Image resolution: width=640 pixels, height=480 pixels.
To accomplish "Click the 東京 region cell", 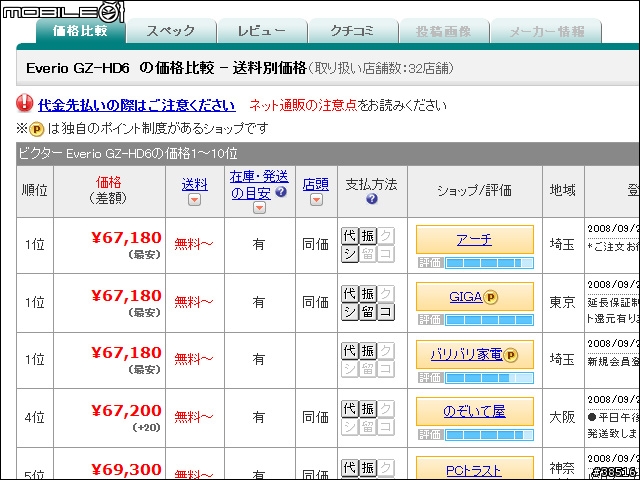I will coord(562,302).
